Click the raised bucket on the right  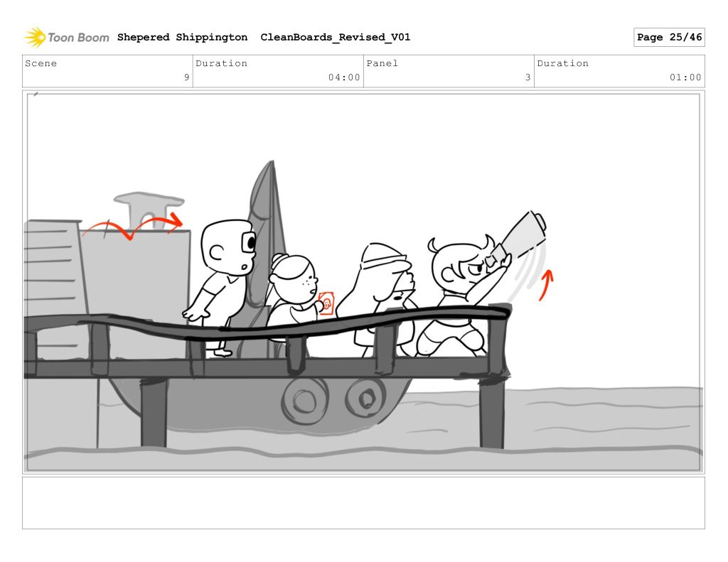point(523,235)
